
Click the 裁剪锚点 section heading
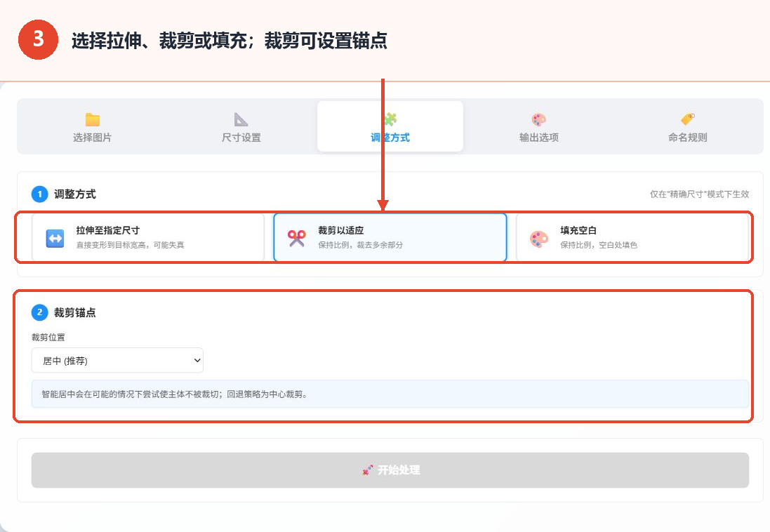pyautogui.click(x=74, y=312)
